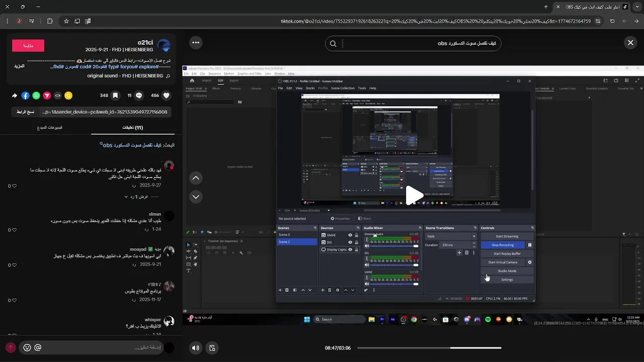
Task: Bookmark the page with the browser star icon
Action: pyautogui.click(x=66, y=21)
